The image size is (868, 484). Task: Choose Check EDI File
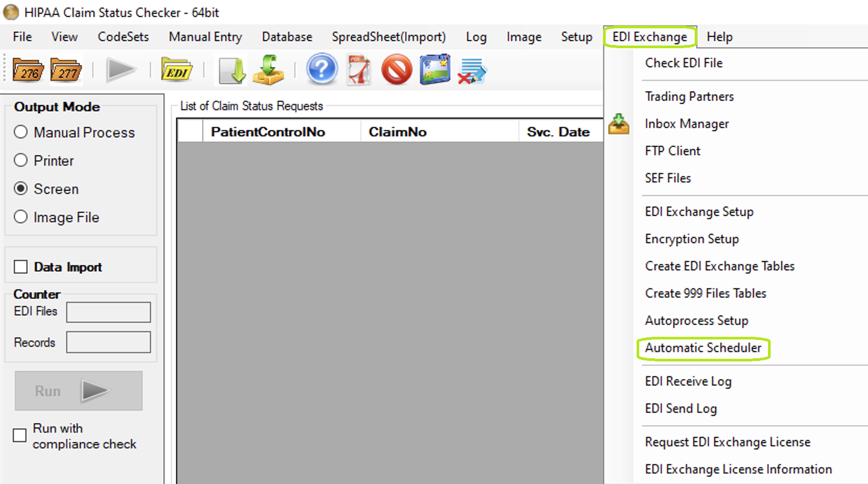(684, 63)
